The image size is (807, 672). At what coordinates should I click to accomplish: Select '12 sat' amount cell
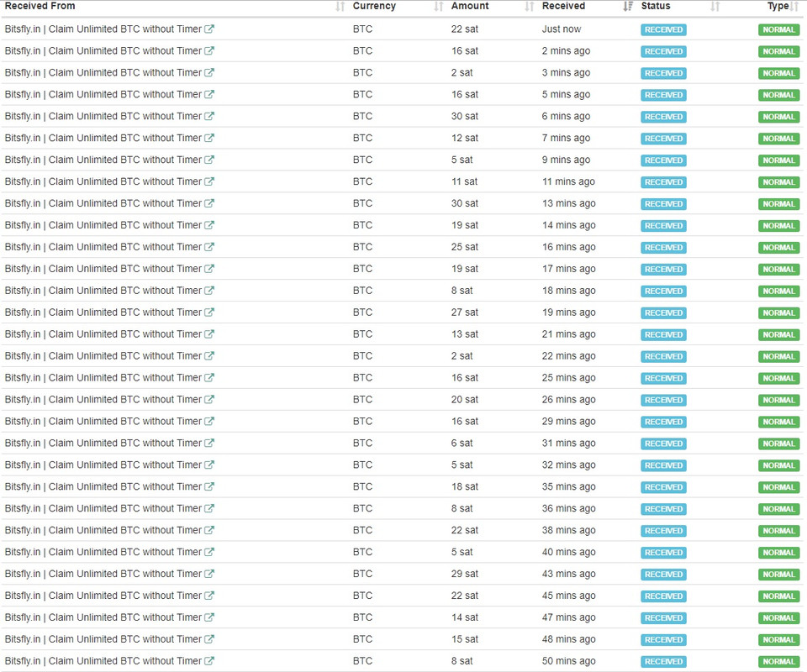coord(465,138)
